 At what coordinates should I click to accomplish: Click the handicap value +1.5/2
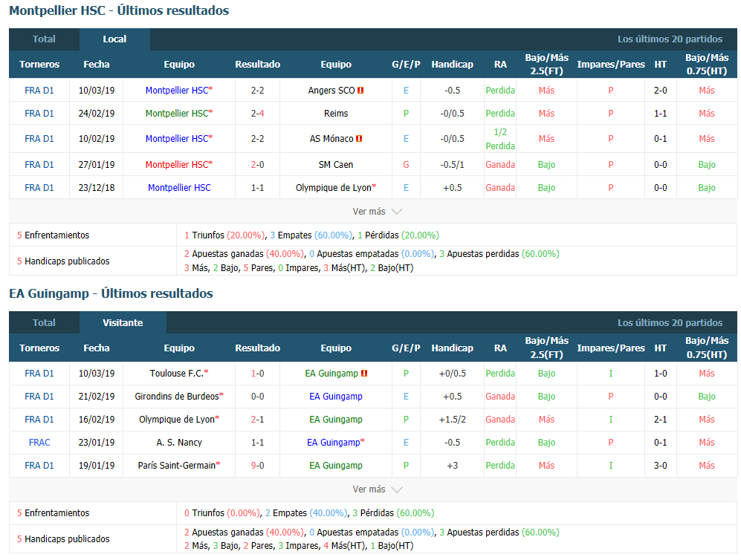point(453,420)
